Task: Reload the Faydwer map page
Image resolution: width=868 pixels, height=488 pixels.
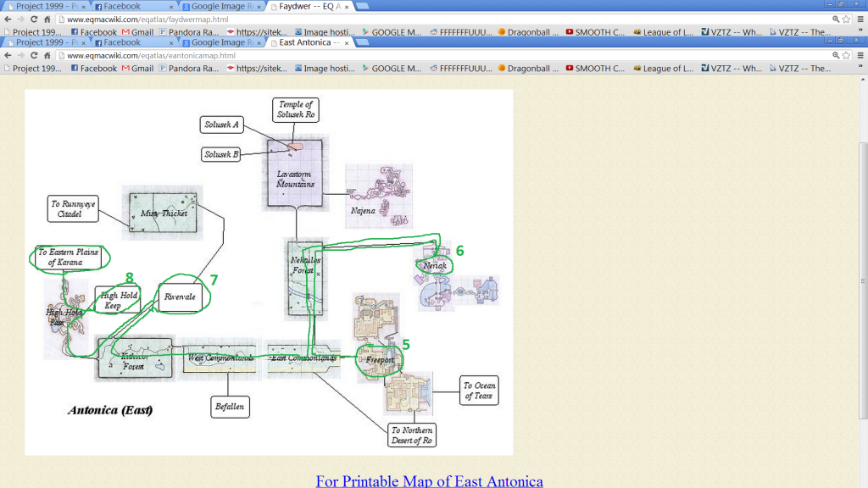Action: [x=34, y=19]
